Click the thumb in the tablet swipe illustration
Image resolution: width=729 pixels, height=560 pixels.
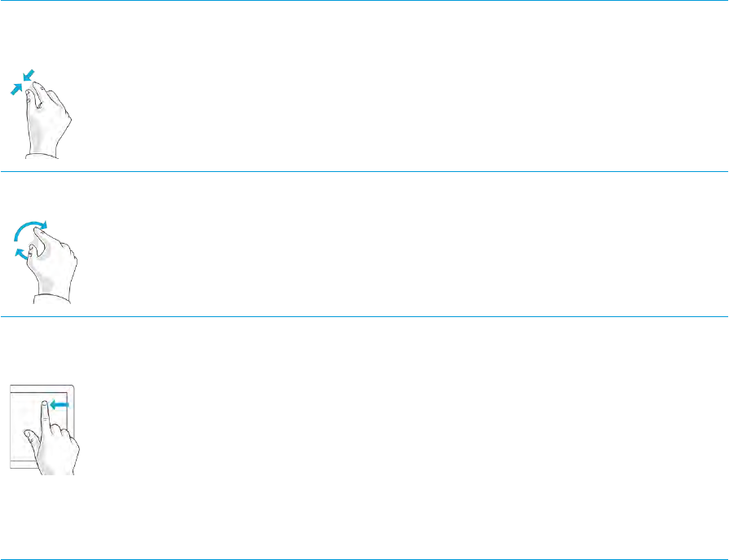pos(29,436)
